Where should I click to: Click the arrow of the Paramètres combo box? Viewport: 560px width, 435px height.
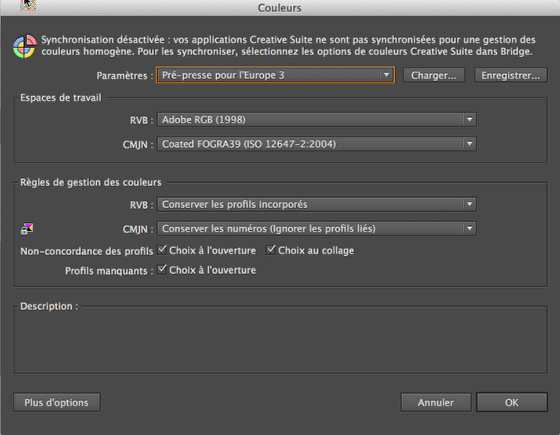386,75
